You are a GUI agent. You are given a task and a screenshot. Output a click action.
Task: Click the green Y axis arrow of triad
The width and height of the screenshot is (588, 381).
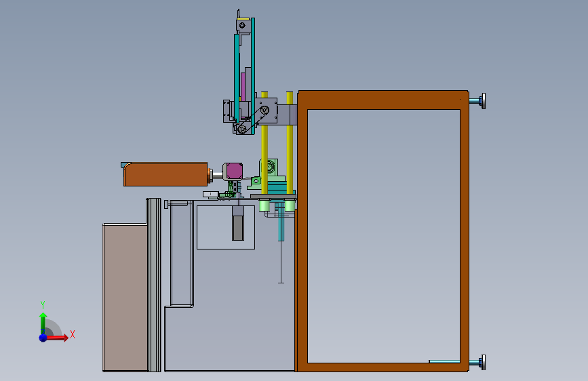(x=43, y=323)
